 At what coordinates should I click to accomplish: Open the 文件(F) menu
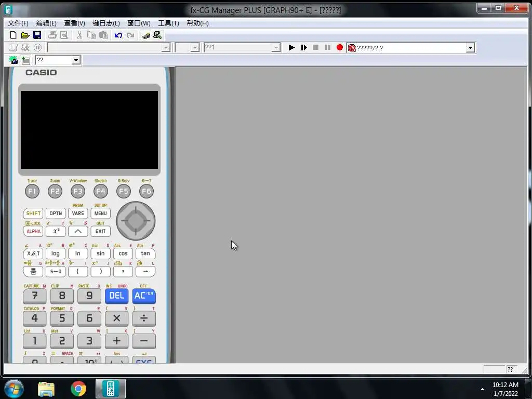coord(18,23)
